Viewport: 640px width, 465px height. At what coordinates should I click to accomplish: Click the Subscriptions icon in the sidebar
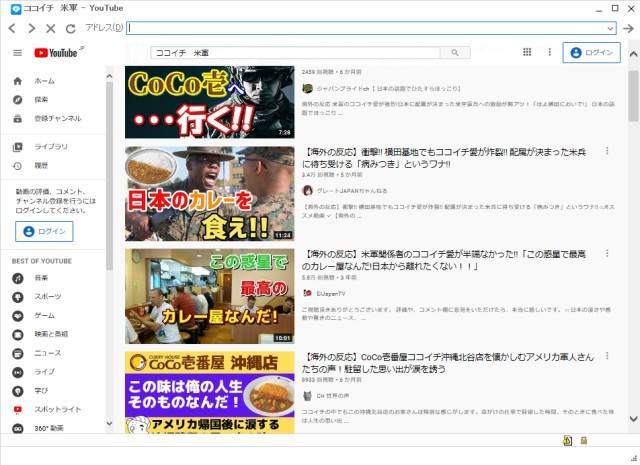coord(18,119)
